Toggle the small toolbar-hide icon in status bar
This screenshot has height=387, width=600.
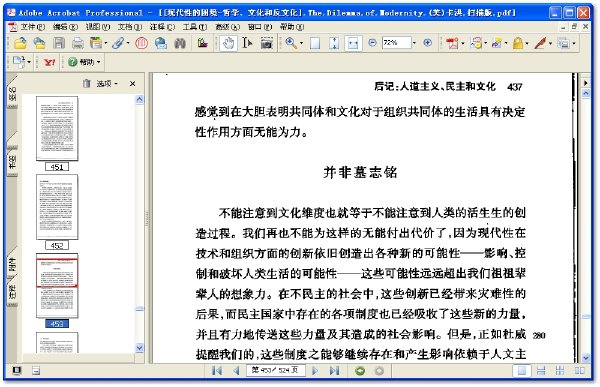[36, 371]
